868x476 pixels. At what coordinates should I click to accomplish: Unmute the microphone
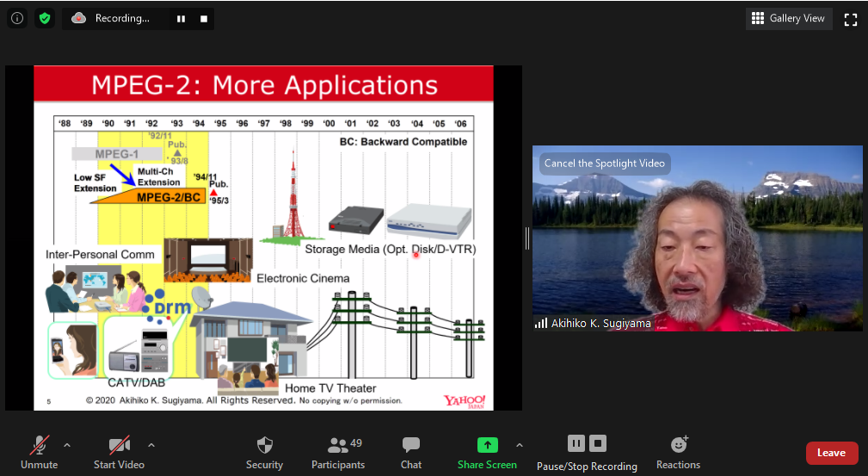point(40,452)
